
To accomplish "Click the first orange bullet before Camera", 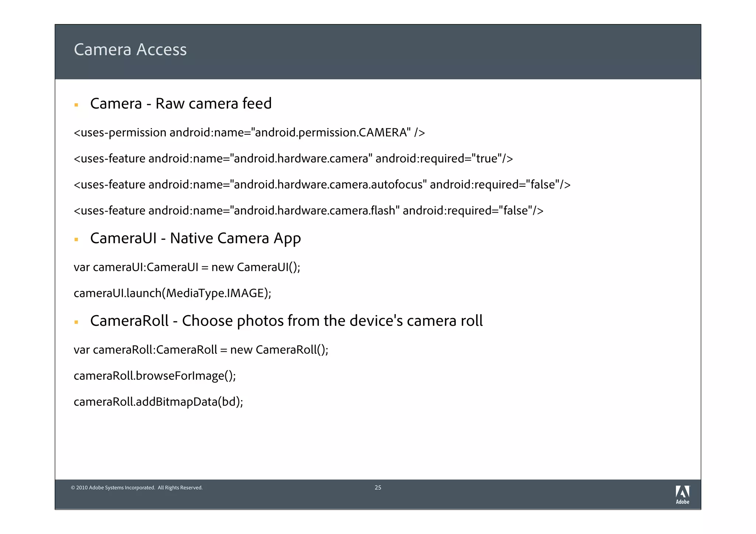I will tap(76, 105).
